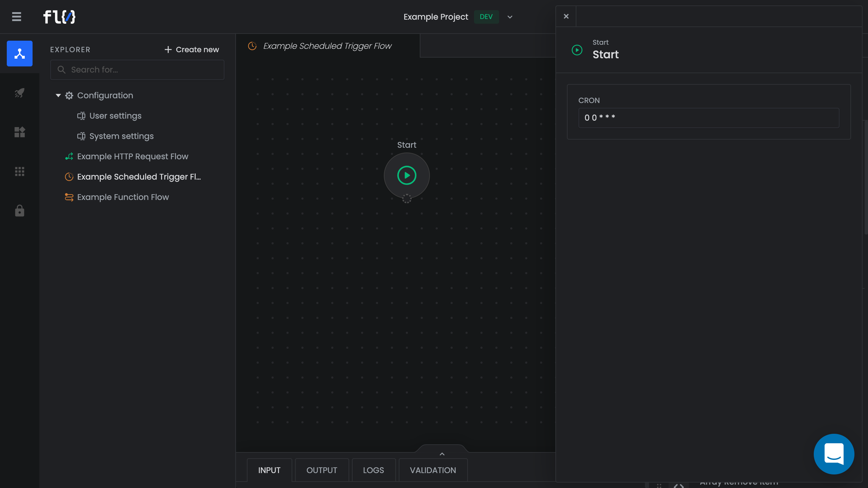Open the lock security sidebar icon
868x488 pixels.
point(20,211)
